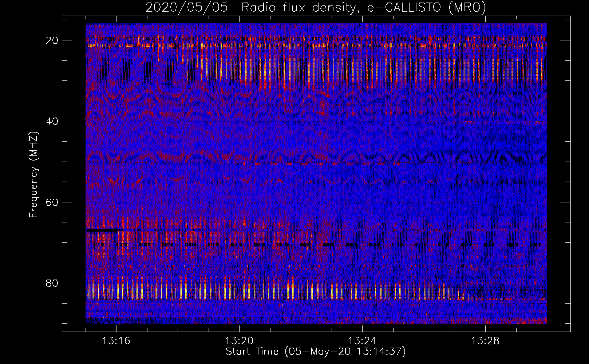The image size is (589, 364).
Task: Click the 80 MHz frequency tick label
Action: tap(52, 283)
